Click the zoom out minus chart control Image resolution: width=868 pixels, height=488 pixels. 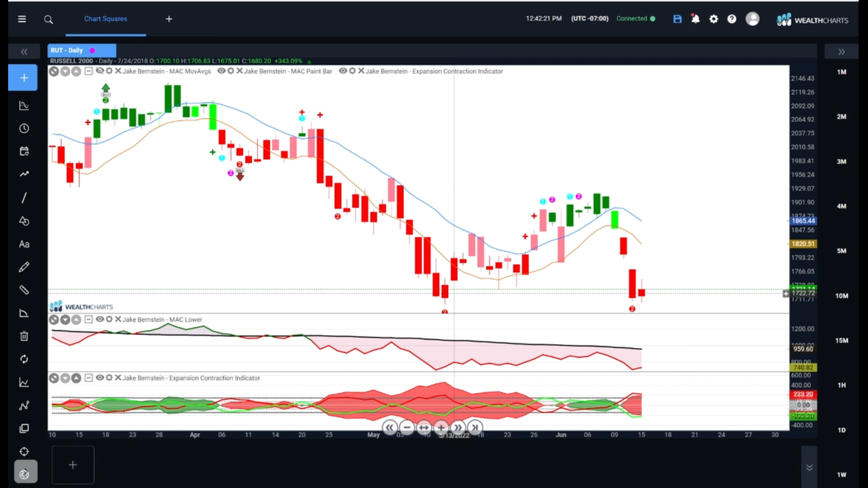coord(407,427)
